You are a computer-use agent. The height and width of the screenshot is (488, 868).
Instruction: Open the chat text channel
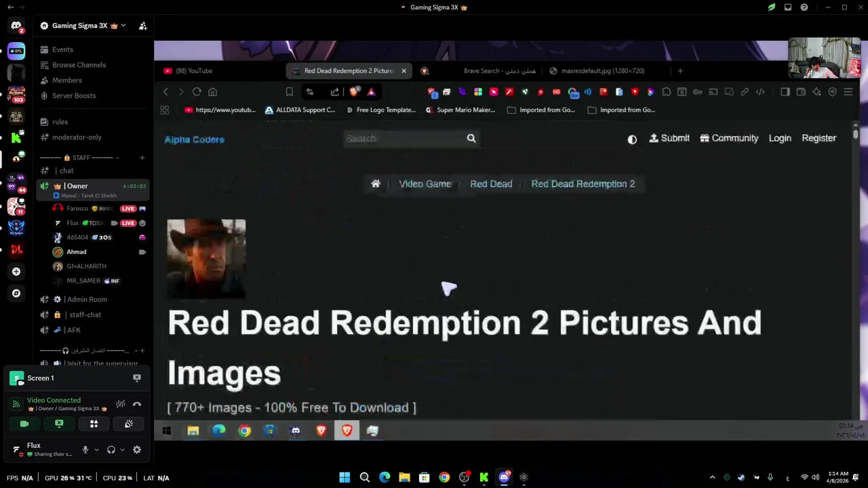[x=93, y=171]
